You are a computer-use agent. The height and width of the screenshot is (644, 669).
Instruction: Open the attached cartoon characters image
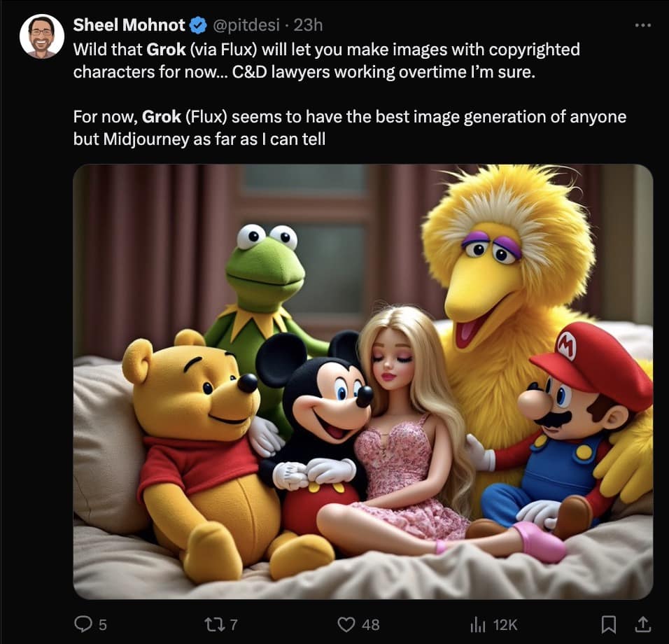click(362, 381)
